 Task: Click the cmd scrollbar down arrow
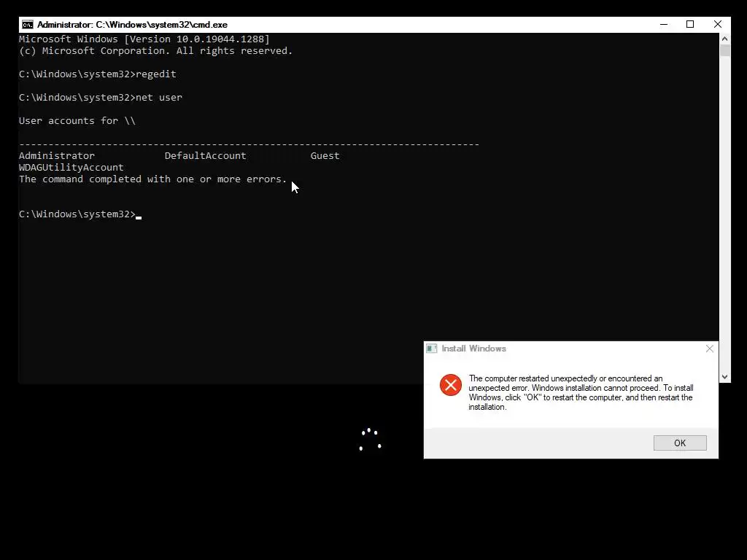[724, 377]
